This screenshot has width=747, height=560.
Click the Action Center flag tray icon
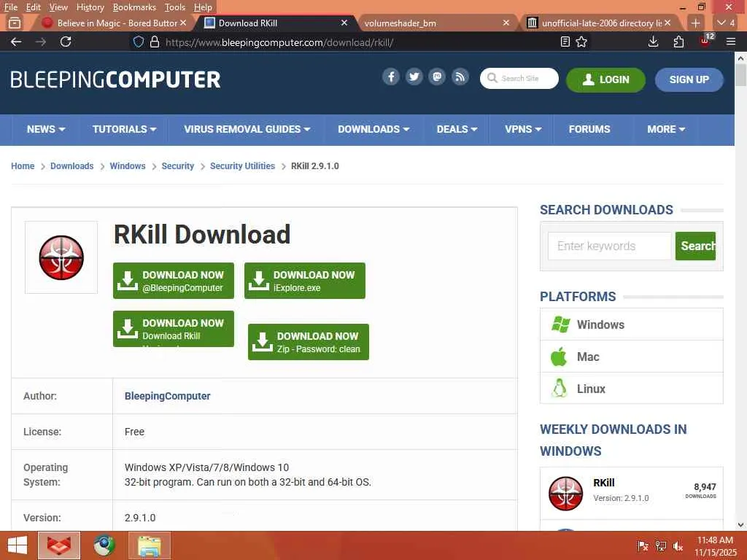[x=643, y=546]
